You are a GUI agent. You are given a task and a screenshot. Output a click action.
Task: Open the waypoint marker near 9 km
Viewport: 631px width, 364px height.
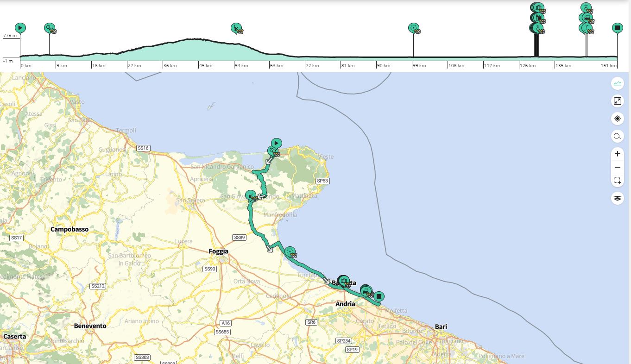pyautogui.click(x=49, y=28)
